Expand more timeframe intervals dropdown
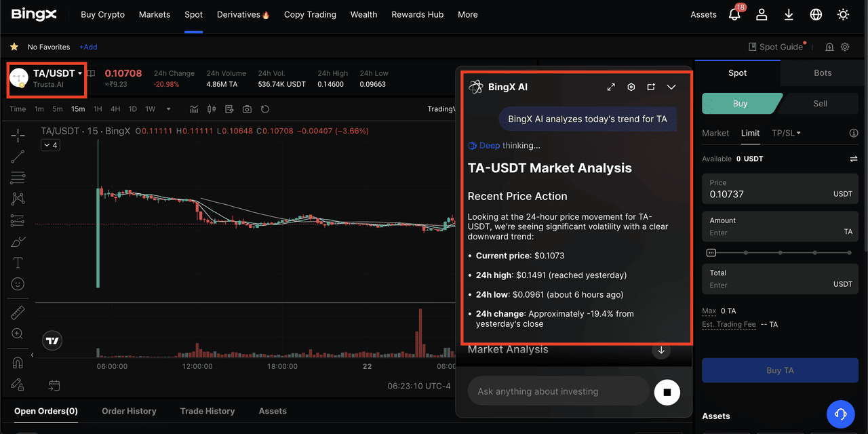868x434 pixels. pos(169,109)
